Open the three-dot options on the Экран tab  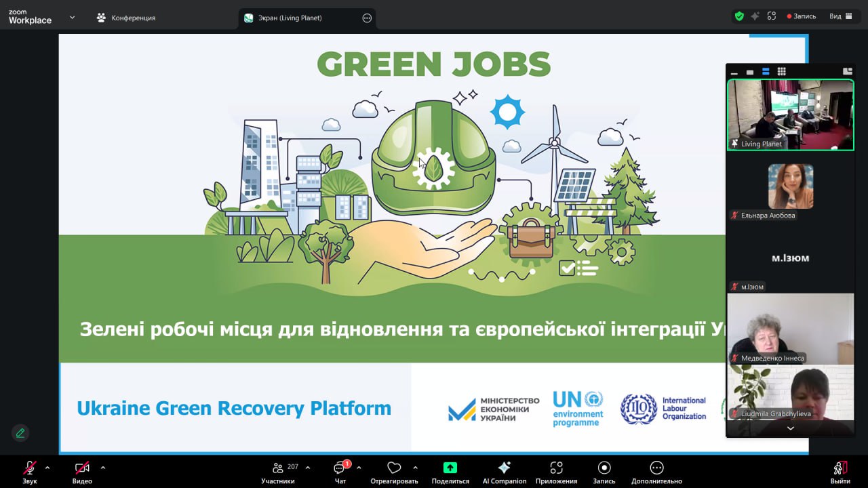[x=367, y=18]
